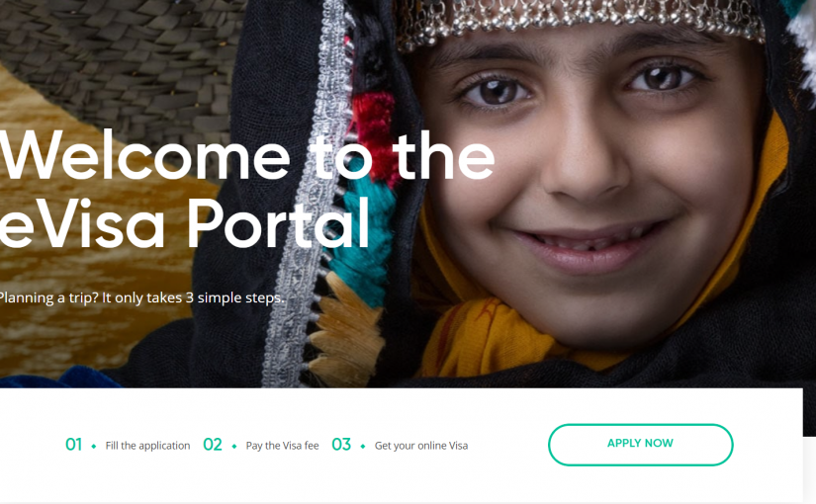Click the 'Welcome to the' heading line

pyautogui.click(x=246, y=155)
